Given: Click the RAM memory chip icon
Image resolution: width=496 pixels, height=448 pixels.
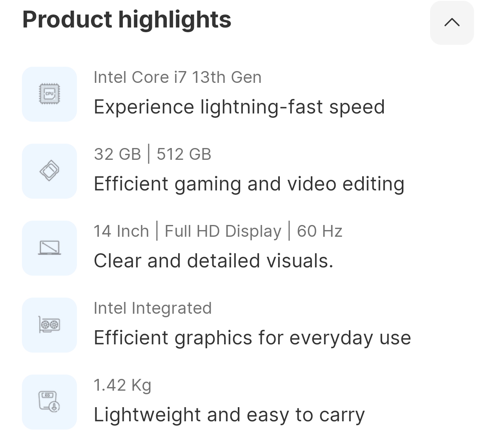Looking at the screenshot, I should [49, 171].
